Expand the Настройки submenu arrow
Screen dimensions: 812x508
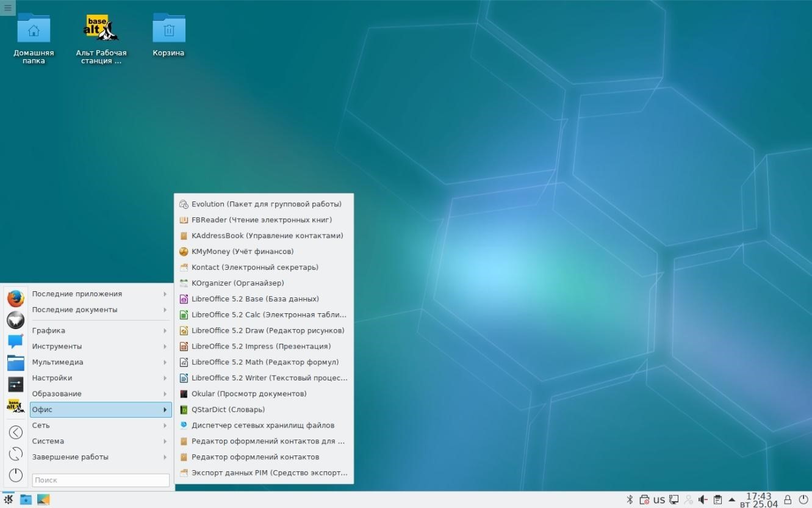tap(165, 378)
